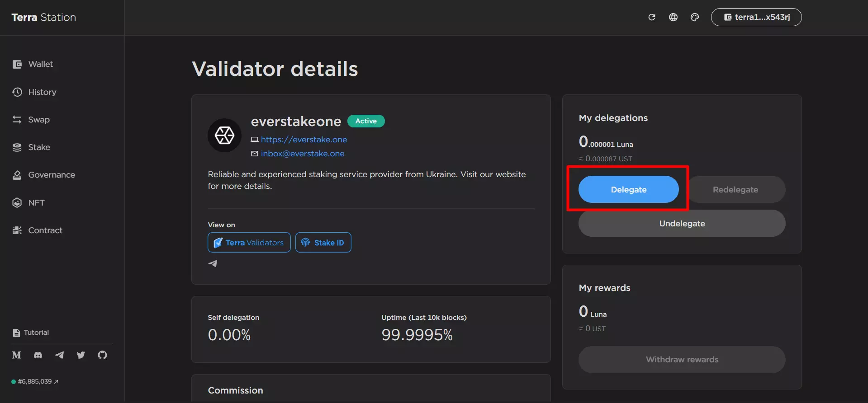This screenshot has width=868, height=403.
Task: Open the Contract section
Action: pos(45,230)
